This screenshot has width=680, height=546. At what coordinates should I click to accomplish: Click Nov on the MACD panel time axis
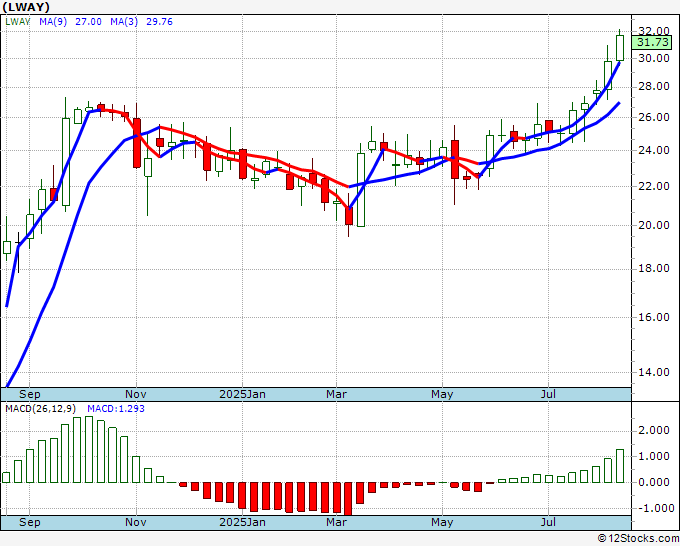136,522
